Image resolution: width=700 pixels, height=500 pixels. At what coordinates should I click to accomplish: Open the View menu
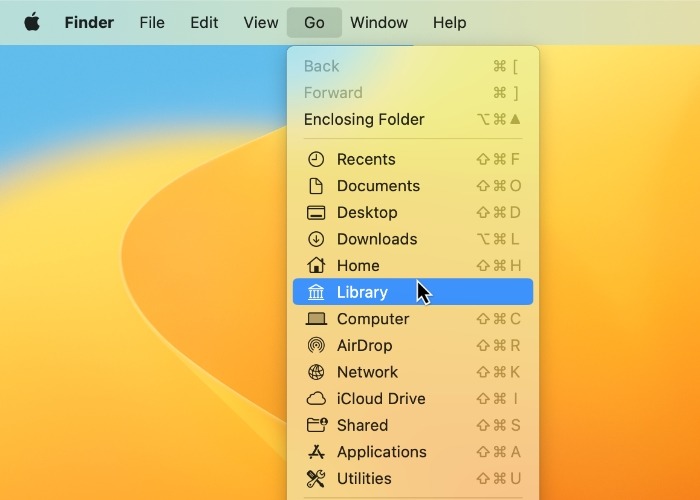(x=261, y=22)
